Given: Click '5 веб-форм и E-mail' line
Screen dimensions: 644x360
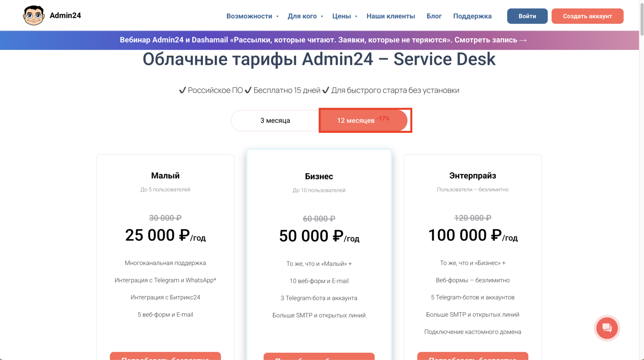Looking at the screenshot, I should pos(165,314).
